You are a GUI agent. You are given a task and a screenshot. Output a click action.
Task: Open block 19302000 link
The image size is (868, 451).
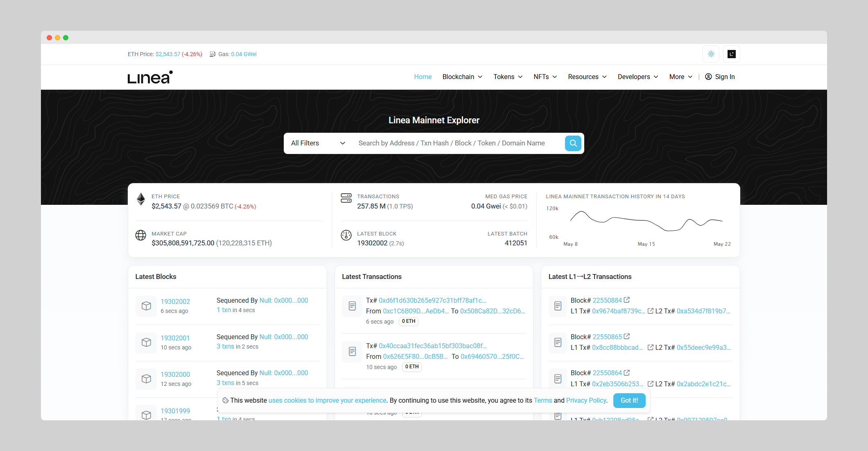click(x=175, y=374)
